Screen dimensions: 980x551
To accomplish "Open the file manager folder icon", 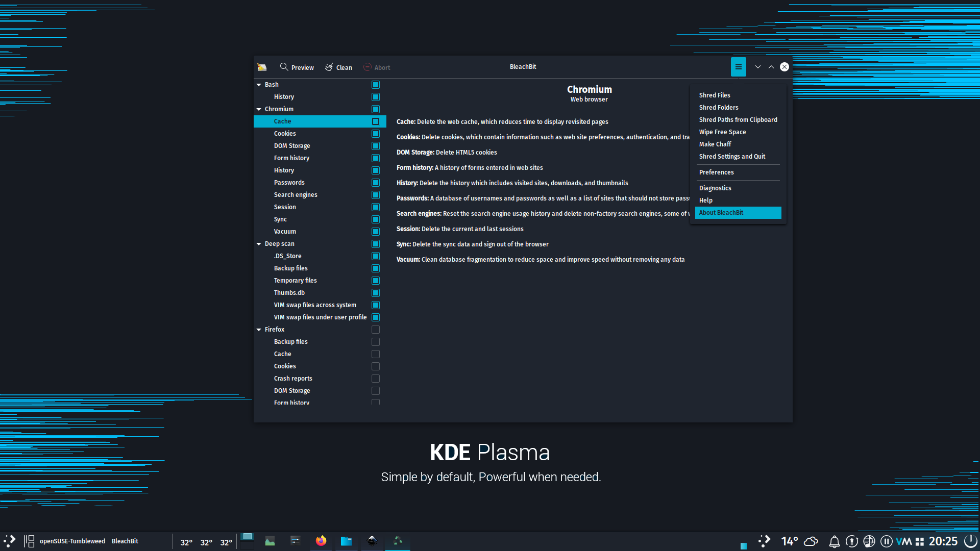I will coord(347,541).
